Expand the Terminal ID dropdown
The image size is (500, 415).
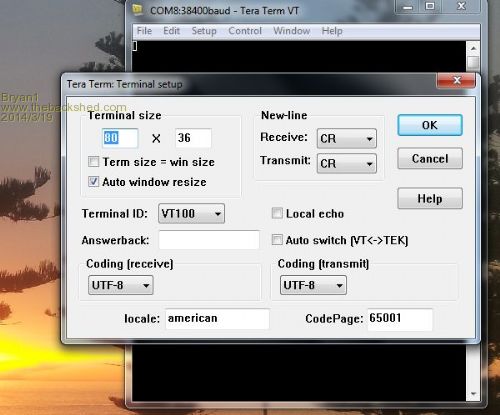[191, 213]
